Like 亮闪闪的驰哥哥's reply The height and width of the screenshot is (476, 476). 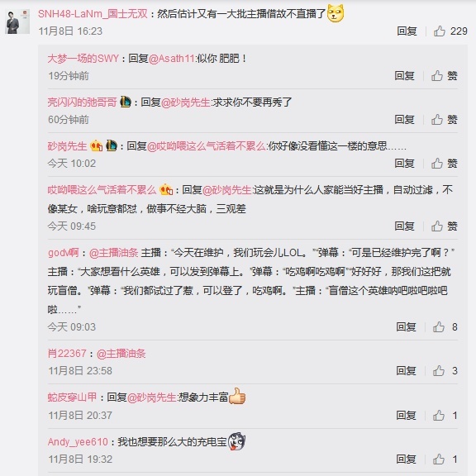click(x=437, y=119)
